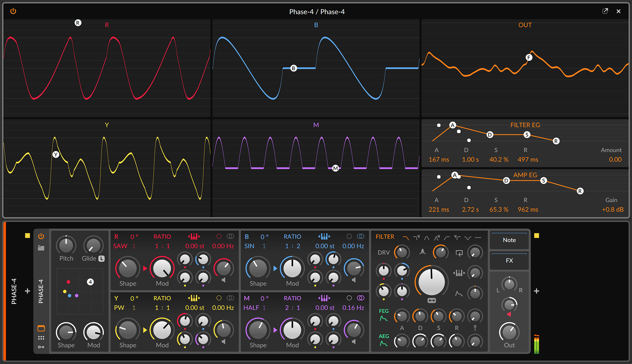Click the Amp EG decay value 2.72 s

coord(470,209)
